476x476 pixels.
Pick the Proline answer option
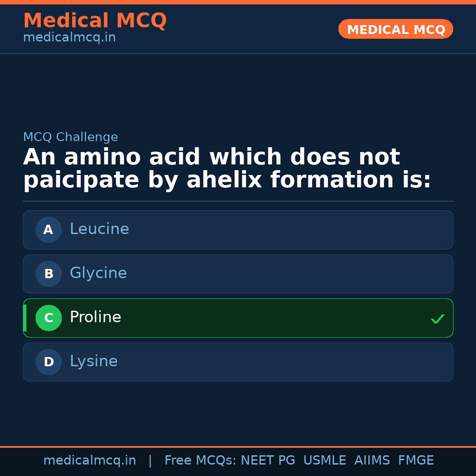pos(238,318)
